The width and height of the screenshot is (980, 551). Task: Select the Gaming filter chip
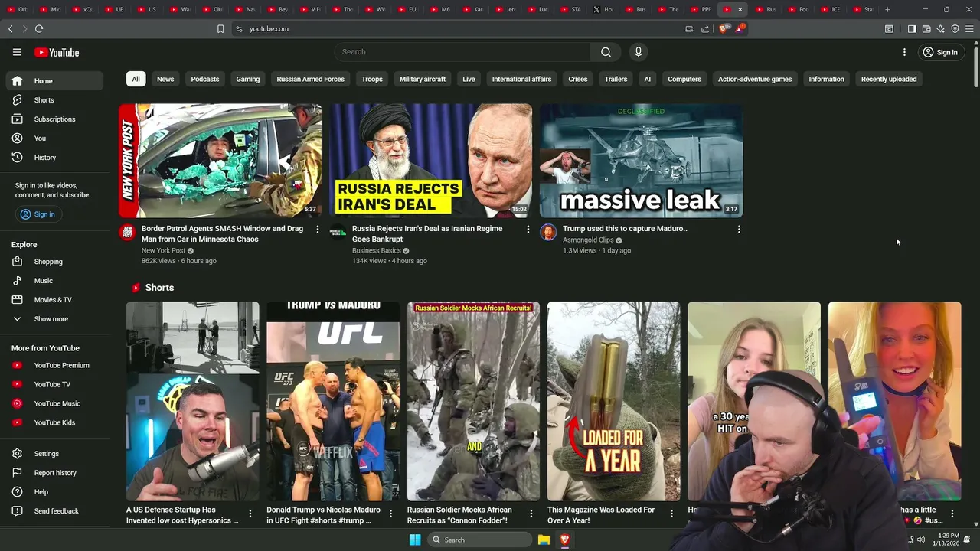[x=248, y=79]
